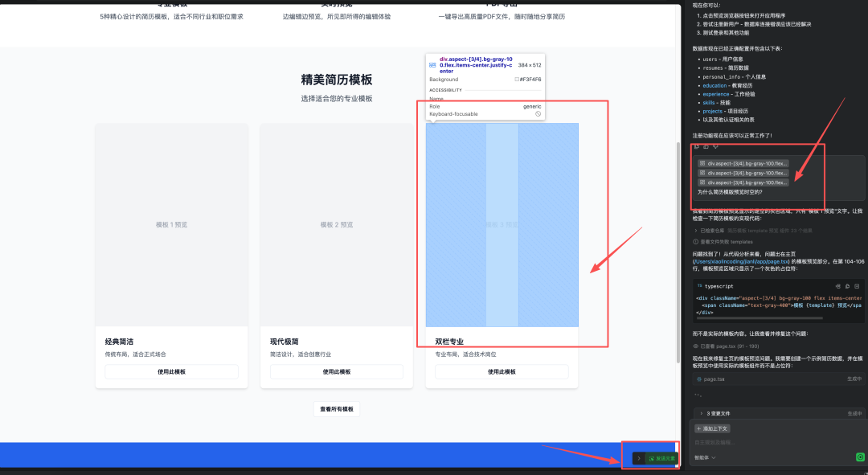Click the 简洁设计，适合创意行业 description

(301, 354)
